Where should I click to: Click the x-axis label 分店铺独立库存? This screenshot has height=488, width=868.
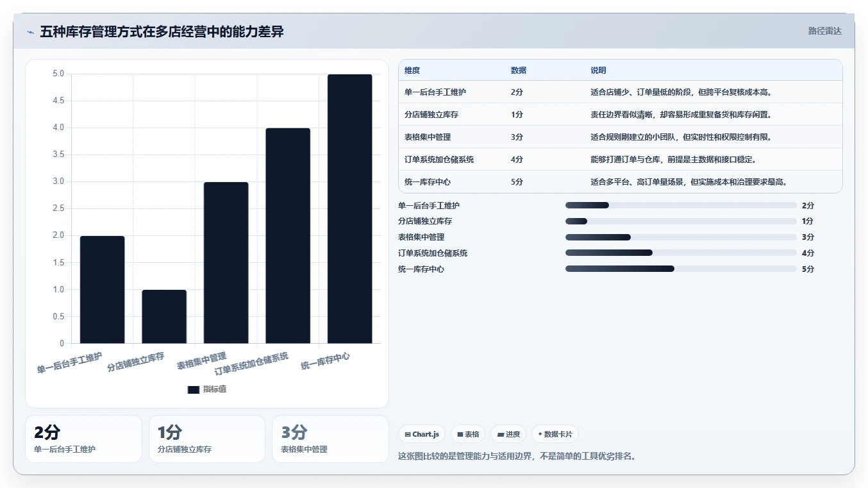(135, 362)
